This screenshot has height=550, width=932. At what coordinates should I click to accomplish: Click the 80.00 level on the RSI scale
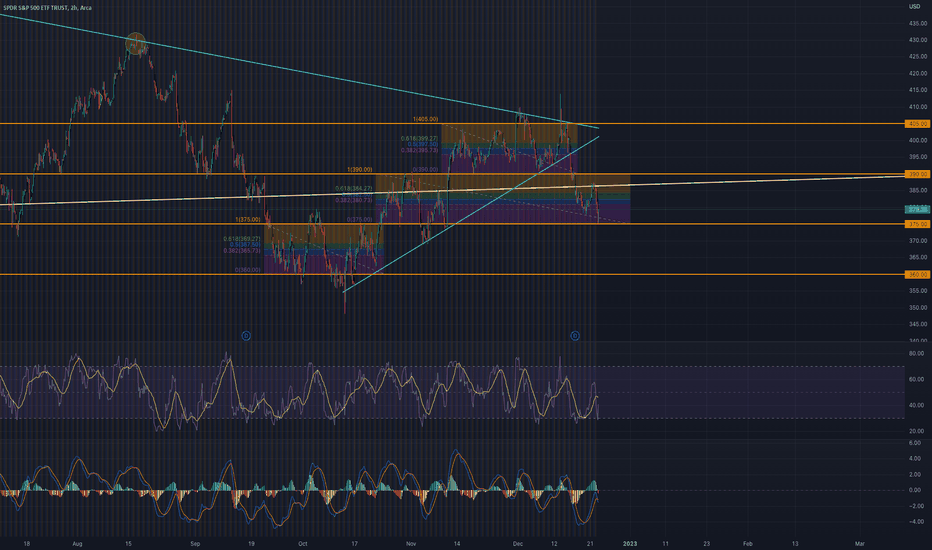click(x=916, y=353)
